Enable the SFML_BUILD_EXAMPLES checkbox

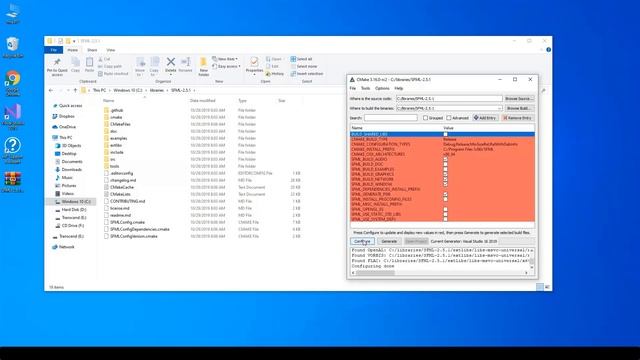(x=445, y=169)
